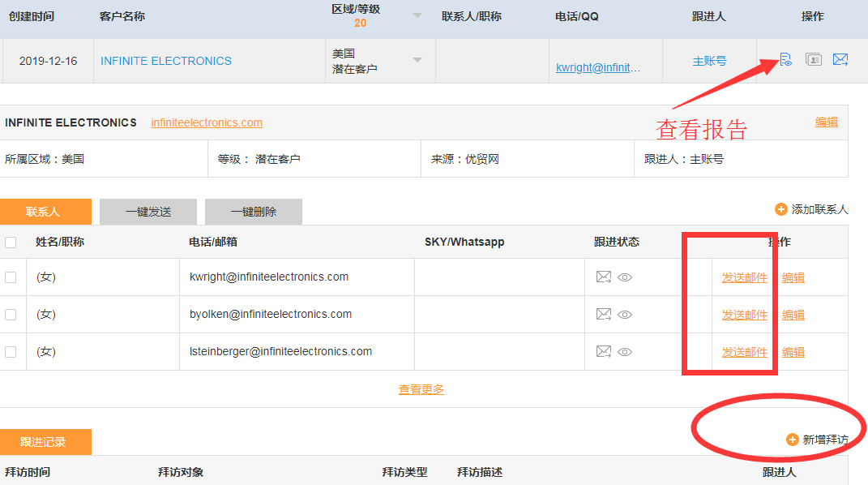
Task: Click 编辑 for kwright contact row
Action: tap(793, 277)
